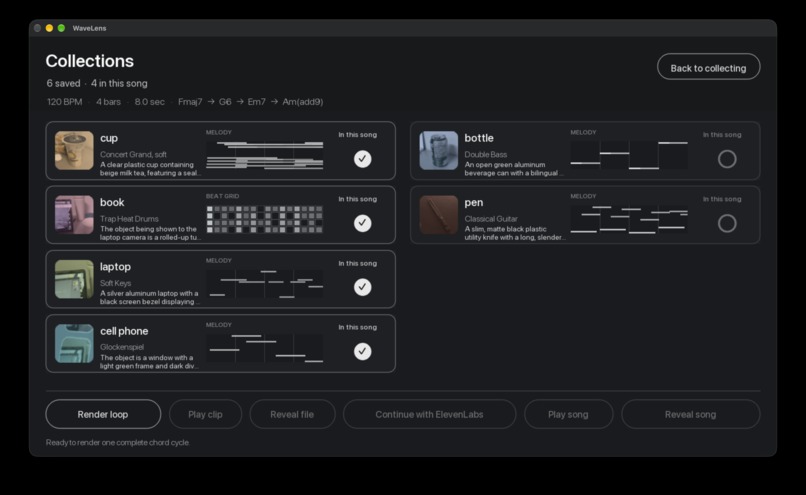This screenshot has width=806, height=495.
Task: Click the yellow minimize window button
Action: tap(49, 28)
